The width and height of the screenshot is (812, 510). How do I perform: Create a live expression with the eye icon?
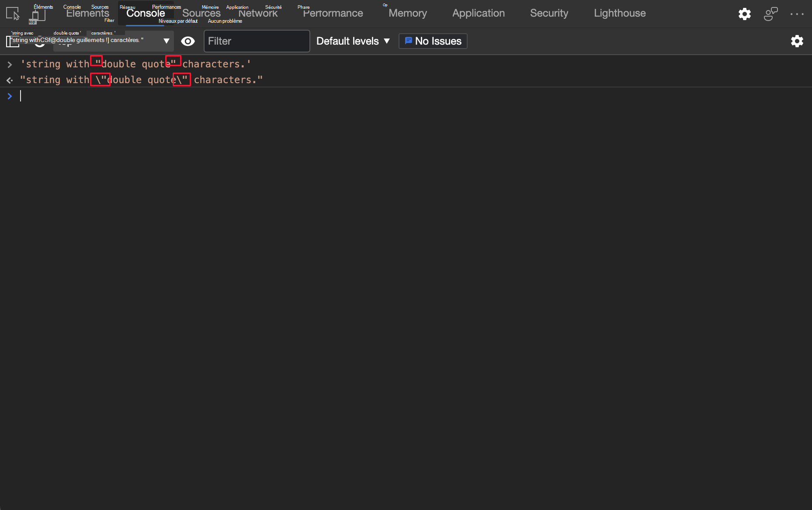(188, 41)
